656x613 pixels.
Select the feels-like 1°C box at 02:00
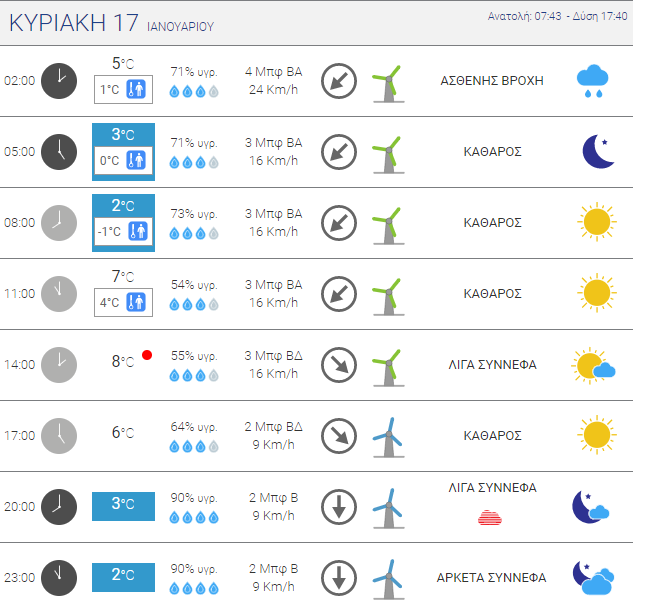(x=123, y=90)
